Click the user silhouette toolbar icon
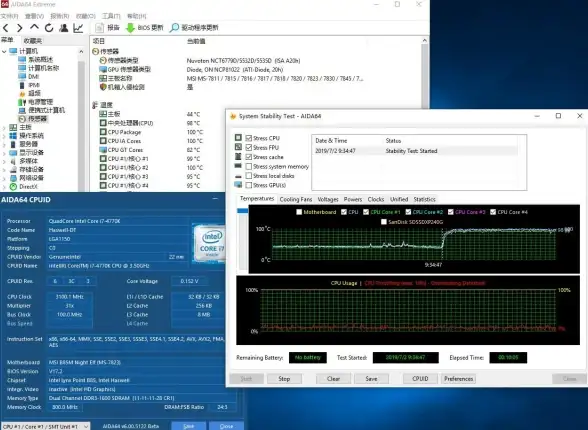The height and width of the screenshot is (430, 588). (63, 28)
